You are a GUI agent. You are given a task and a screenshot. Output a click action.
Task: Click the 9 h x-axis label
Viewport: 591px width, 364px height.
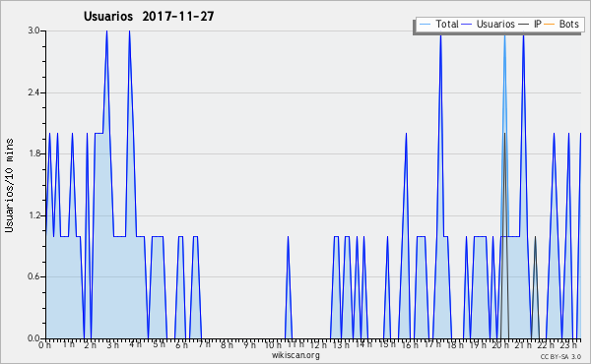(249, 344)
